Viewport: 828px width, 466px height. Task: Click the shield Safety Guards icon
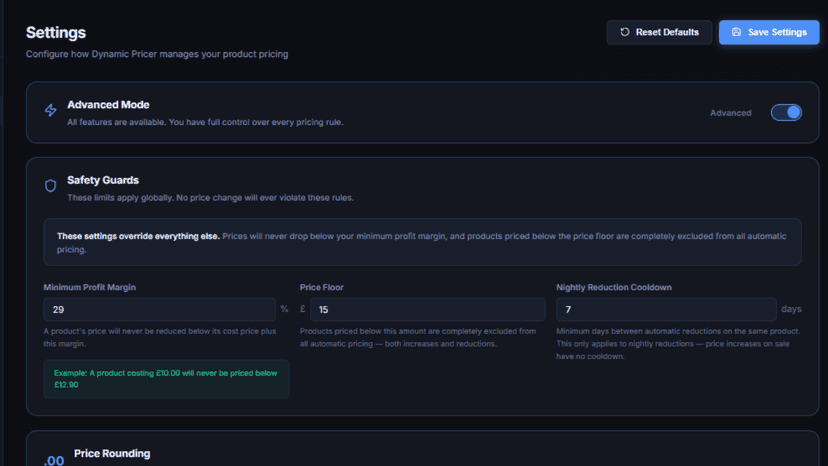tap(51, 185)
